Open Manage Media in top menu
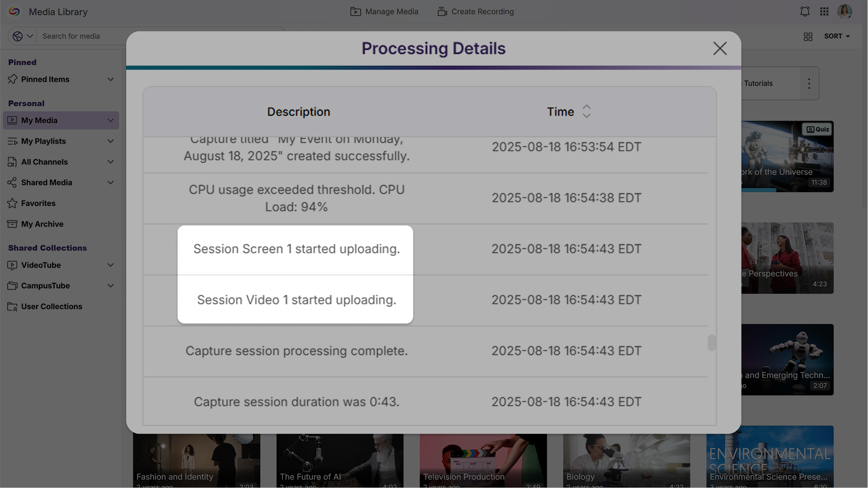 (x=384, y=12)
